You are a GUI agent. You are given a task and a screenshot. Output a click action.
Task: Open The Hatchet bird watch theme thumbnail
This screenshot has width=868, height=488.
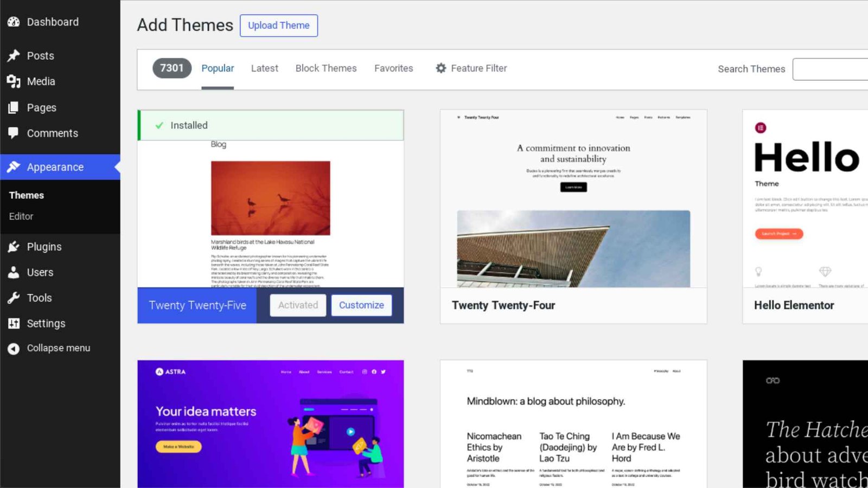(805, 424)
